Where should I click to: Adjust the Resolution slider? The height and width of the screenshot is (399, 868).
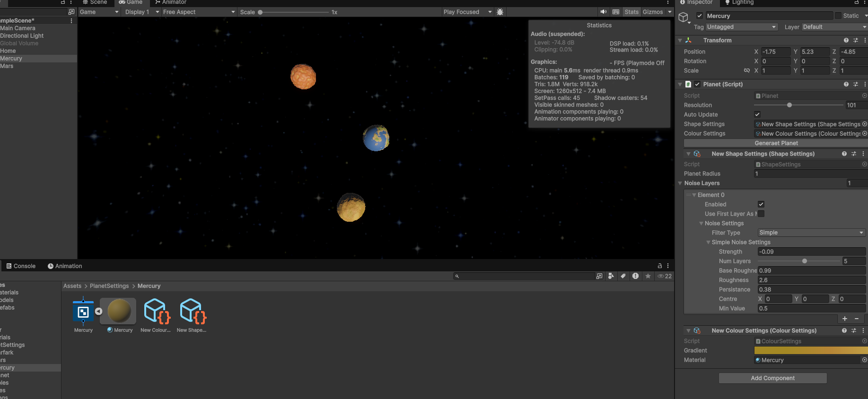(x=799, y=105)
